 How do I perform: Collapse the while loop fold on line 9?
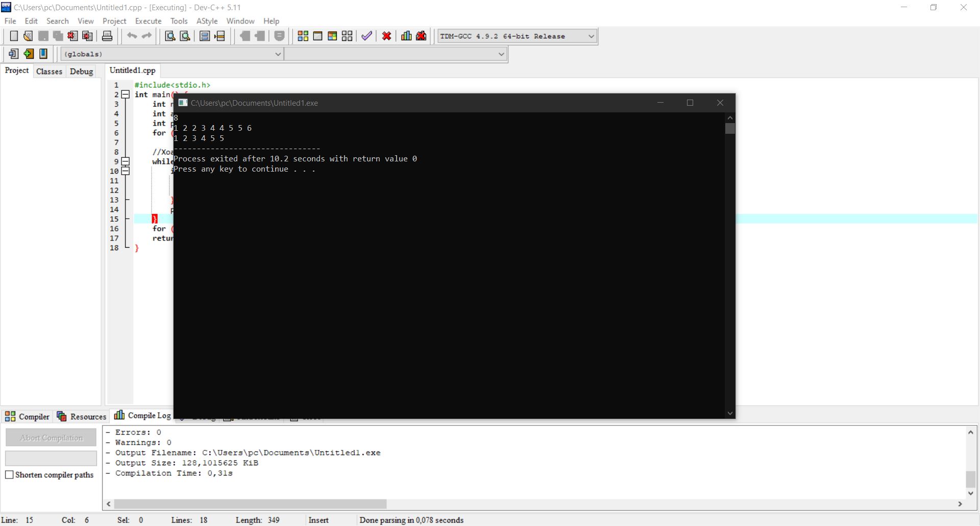coord(125,161)
